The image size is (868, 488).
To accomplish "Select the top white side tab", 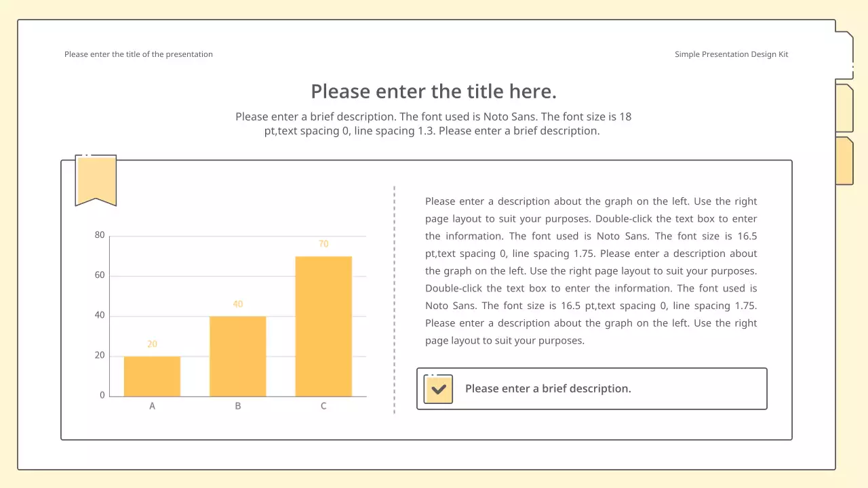I will click(x=844, y=54).
